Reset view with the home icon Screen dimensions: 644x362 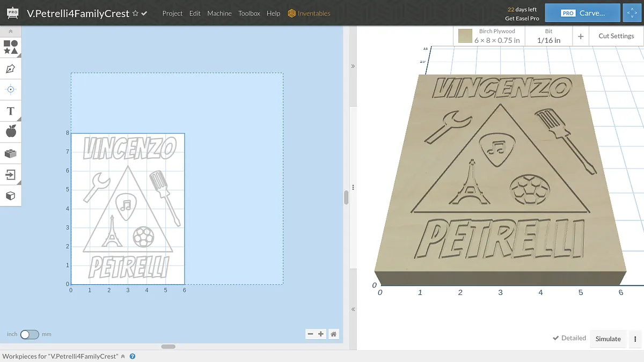[334, 334]
